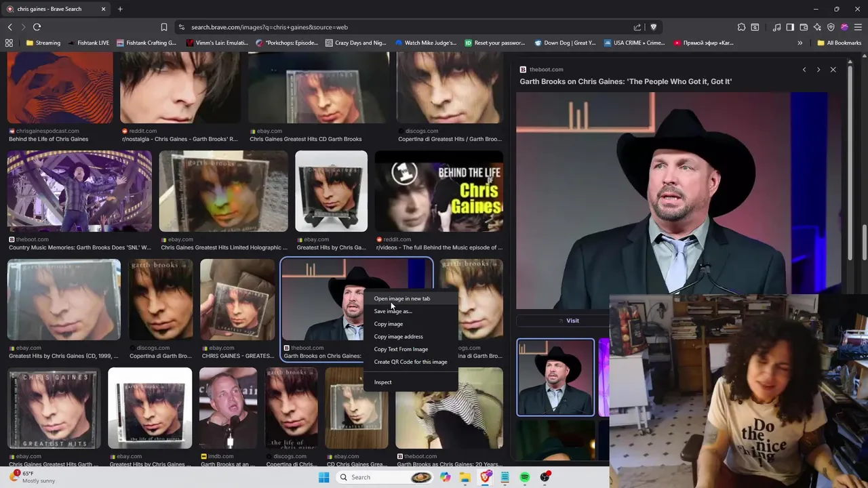This screenshot has height=488, width=868.
Task: Select Inspect in the context menu
Action: click(x=411, y=382)
